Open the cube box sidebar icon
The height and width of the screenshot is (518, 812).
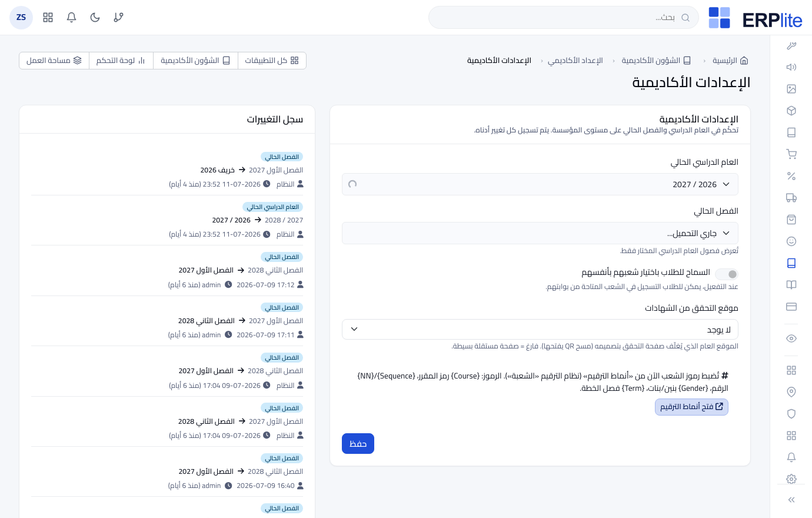[791, 111]
